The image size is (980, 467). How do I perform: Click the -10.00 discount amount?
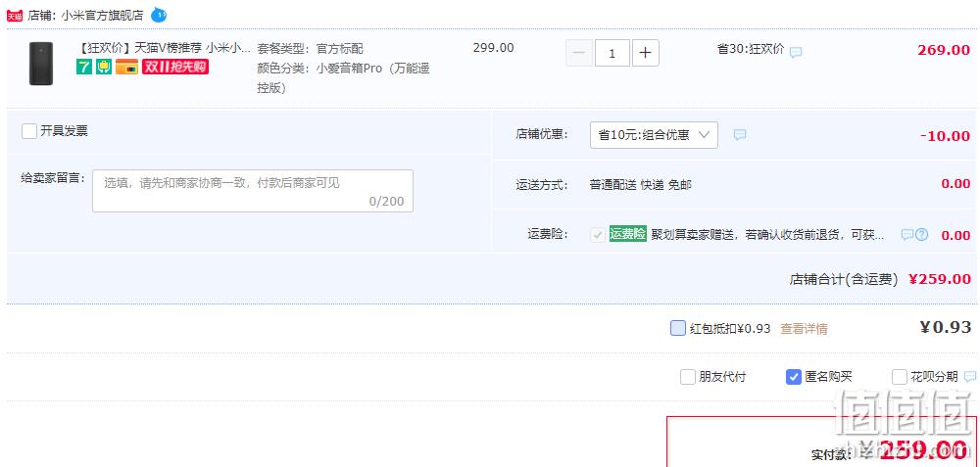[946, 135]
